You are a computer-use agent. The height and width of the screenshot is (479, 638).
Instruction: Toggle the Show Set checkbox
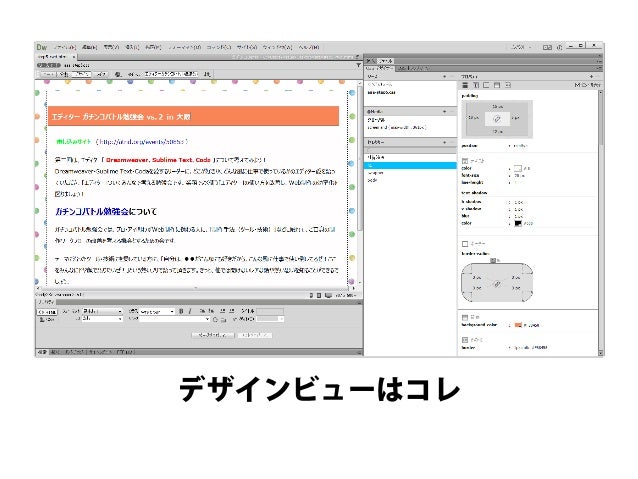click(x=578, y=85)
